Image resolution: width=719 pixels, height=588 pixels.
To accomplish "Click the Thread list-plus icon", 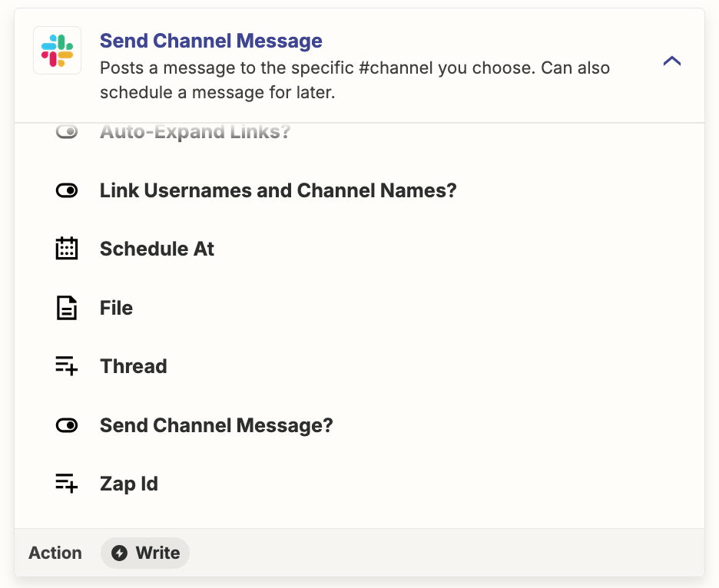I will coord(67,366).
